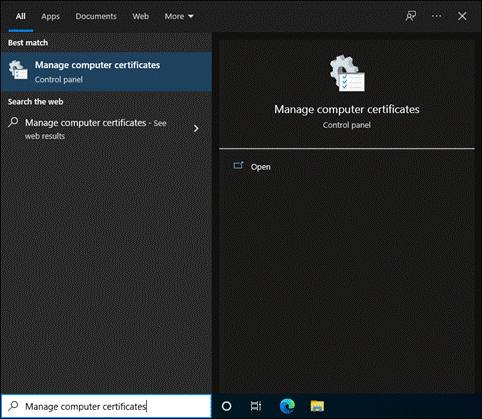Select the All search filter tab
This screenshot has width=482, height=419.
pyautogui.click(x=20, y=16)
